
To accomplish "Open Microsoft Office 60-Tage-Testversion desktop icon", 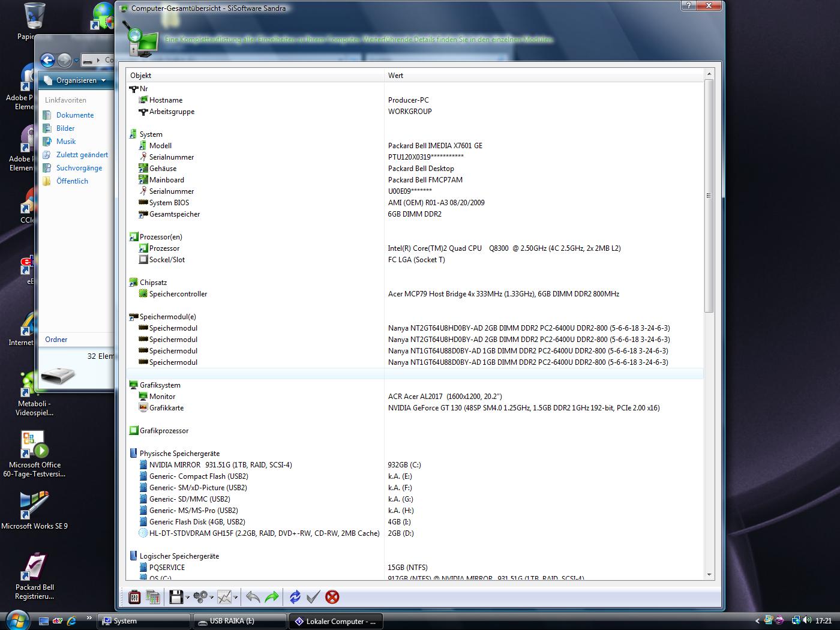I will pos(34,454).
